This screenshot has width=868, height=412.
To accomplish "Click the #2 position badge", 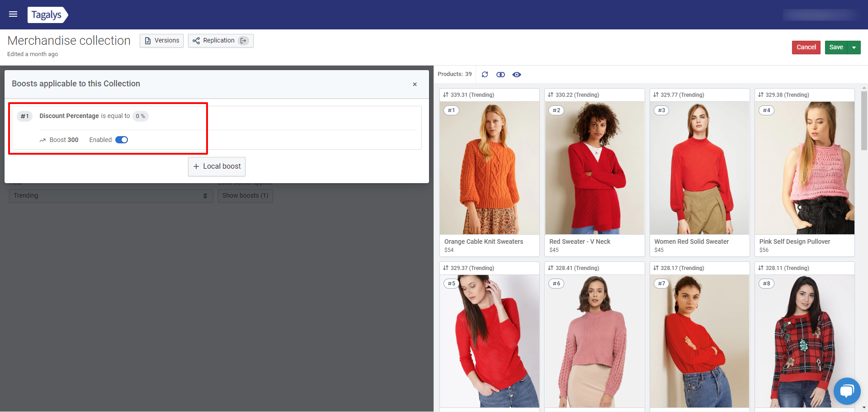I will 557,110.
